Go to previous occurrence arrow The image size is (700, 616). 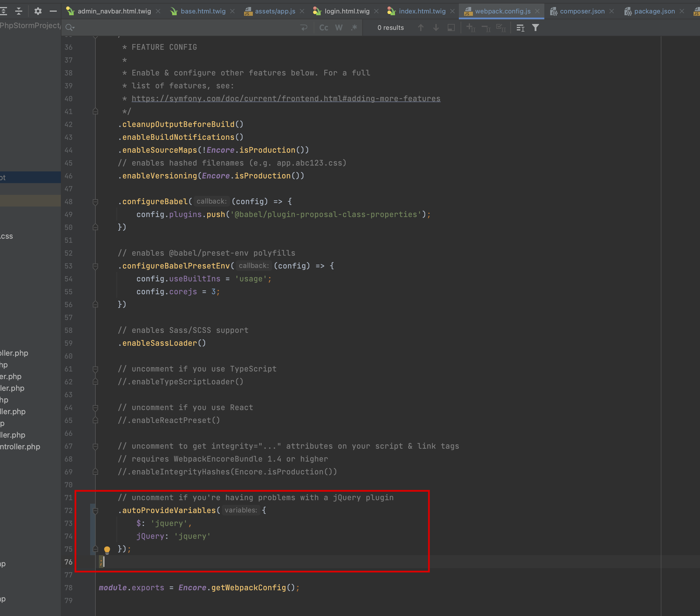(421, 28)
